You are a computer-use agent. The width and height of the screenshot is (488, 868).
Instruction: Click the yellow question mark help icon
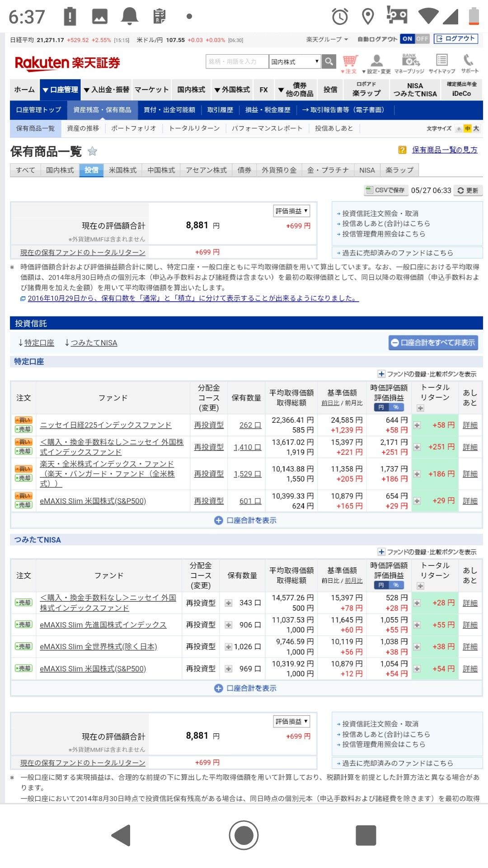tap(402, 150)
